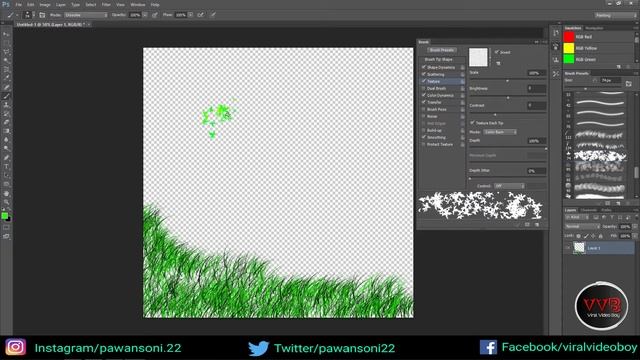640x360 pixels.
Task: Select the Zoom tool
Action: coord(6,202)
